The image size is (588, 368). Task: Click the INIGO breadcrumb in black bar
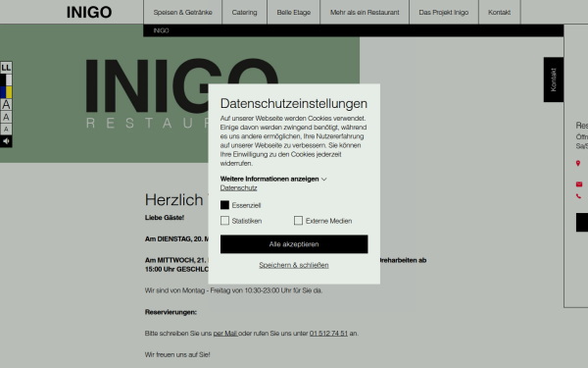click(x=161, y=30)
